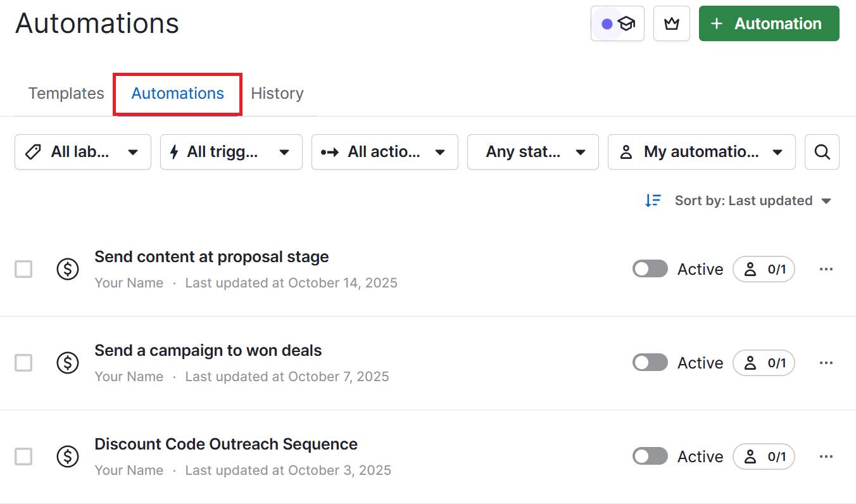Enable the Active toggle for Send content at proposal stage
This screenshot has width=856, height=504.
tap(650, 269)
